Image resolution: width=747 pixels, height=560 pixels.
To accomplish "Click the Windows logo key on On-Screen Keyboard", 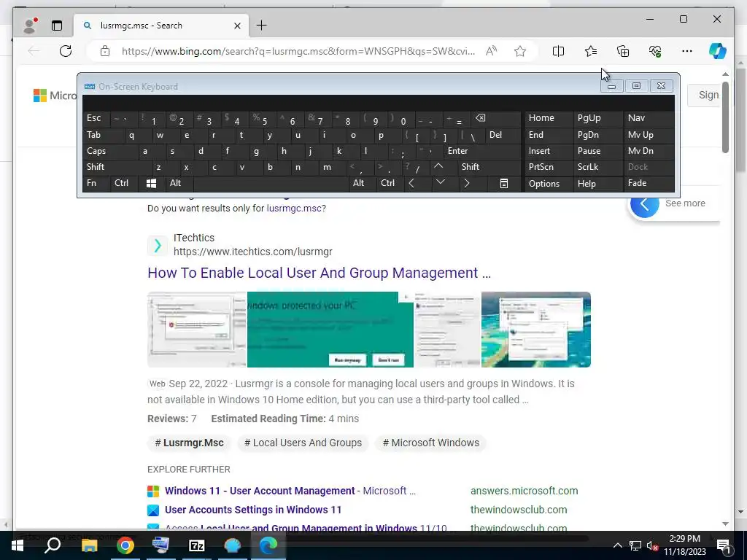I will 151,183.
